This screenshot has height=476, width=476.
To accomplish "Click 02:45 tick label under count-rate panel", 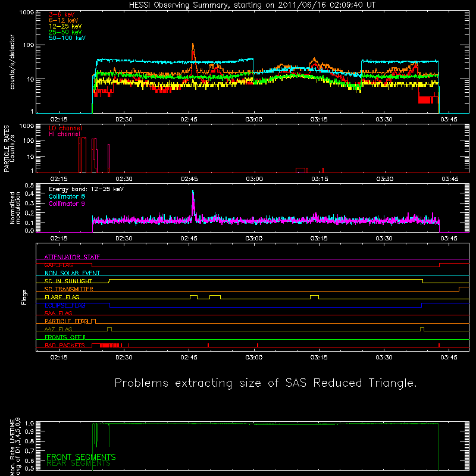I will coord(189,120).
